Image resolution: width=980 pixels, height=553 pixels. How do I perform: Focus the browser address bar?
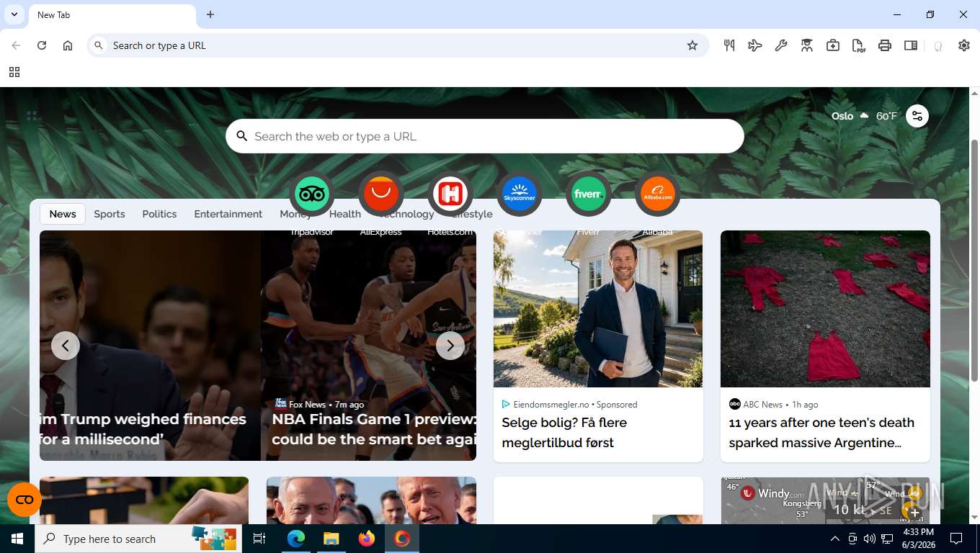pos(398,45)
